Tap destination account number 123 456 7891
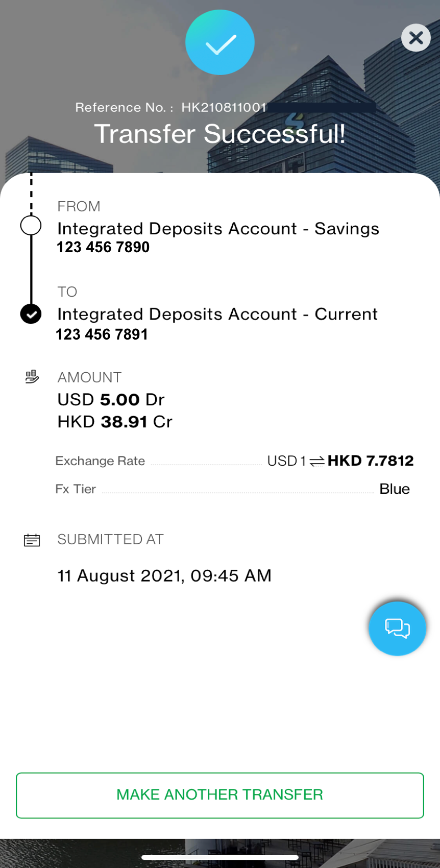Screen dimensions: 440x868 102,334
